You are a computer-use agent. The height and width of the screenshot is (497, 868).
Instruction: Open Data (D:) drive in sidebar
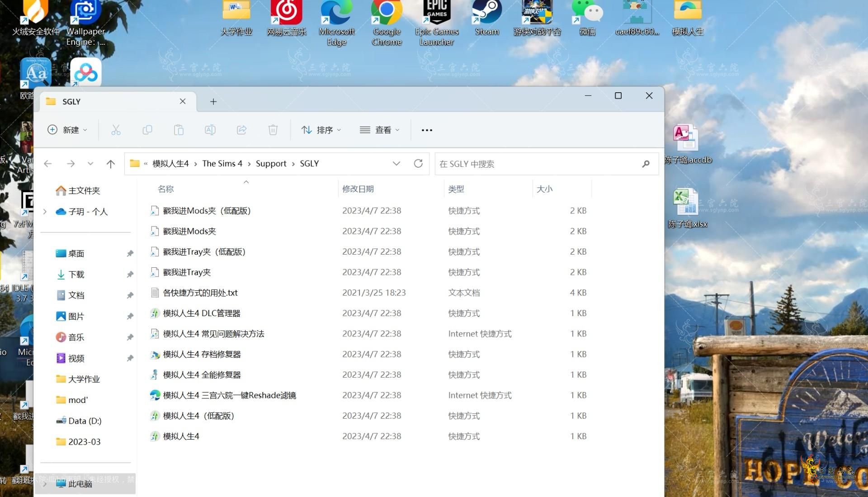point(79,421)
